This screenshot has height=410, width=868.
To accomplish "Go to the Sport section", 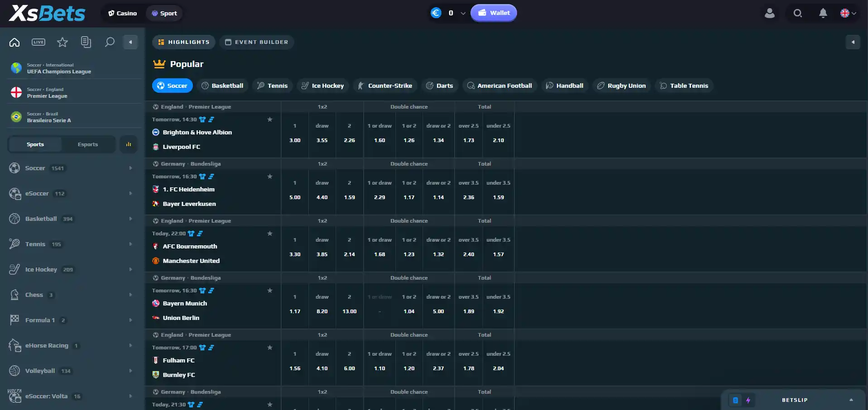I will click(x=164, y=13).
